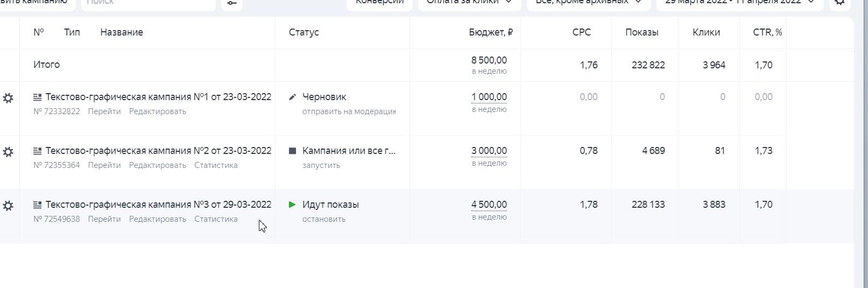This screenshot has width=868, height=288.
Task: Expand the 'Оплата за клики' dropdown
Action: coord(469,3)
